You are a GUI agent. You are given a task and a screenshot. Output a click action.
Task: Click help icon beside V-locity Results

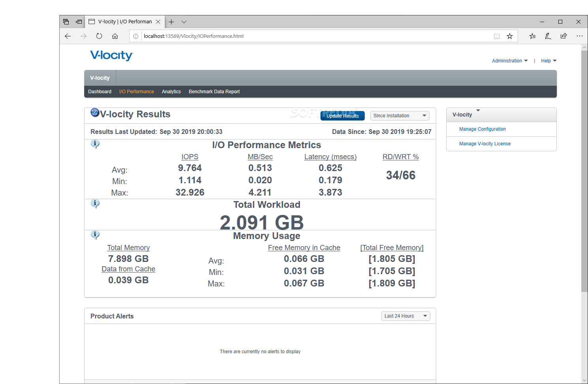pos(95,112)
